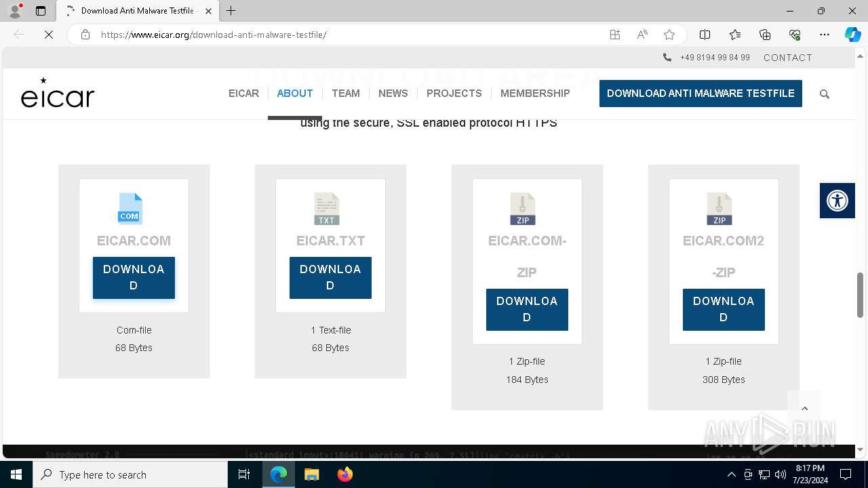Click EICAR.COM title text

134,241
